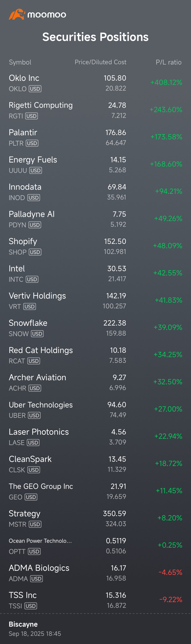This screenshot has height=644, width=191.
Task: Sort by the Symbol column header
Action: [x=20, y=62]
